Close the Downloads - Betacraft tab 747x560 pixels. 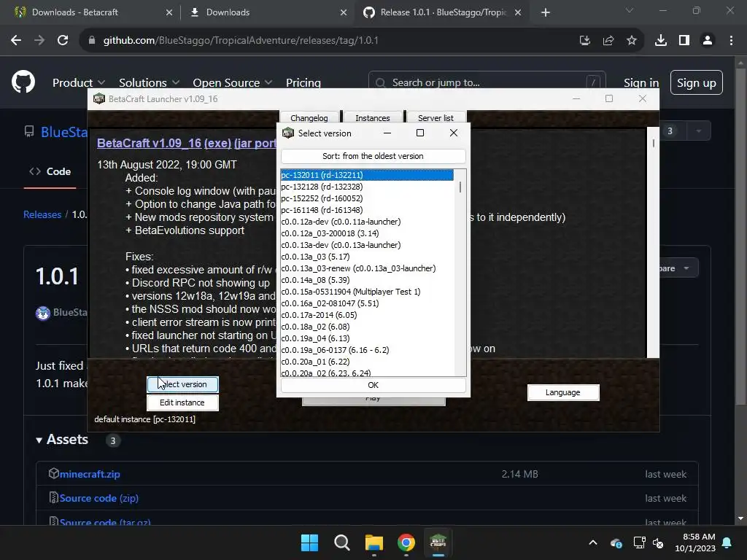169,12
